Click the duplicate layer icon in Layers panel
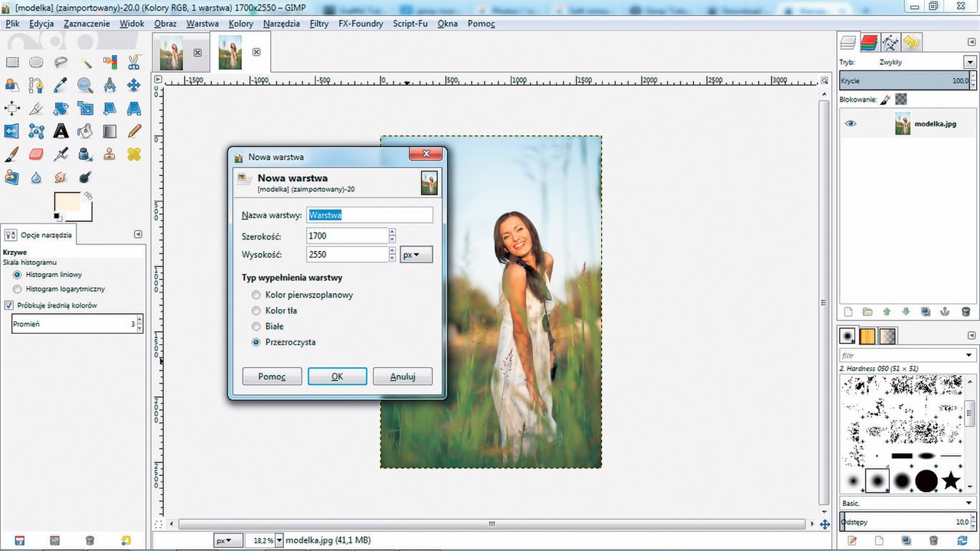The image size is (980, 551). coord(926,311)
